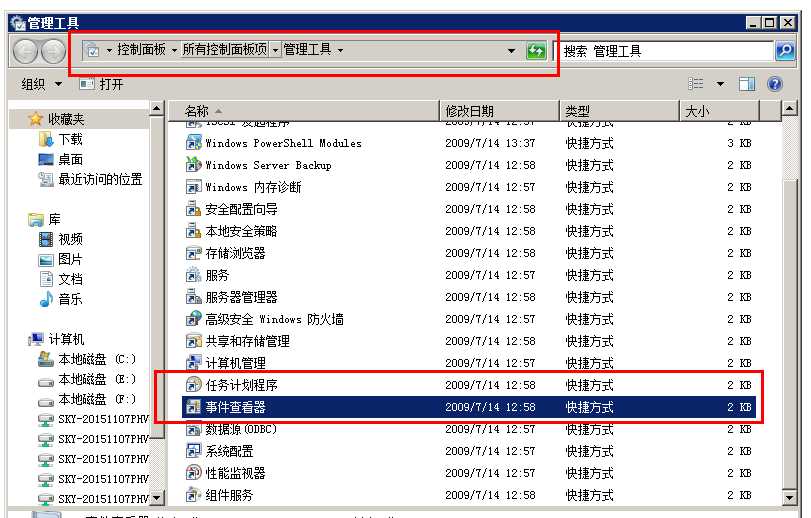Select the Windows 内存诊断 icon

(193, 187)
